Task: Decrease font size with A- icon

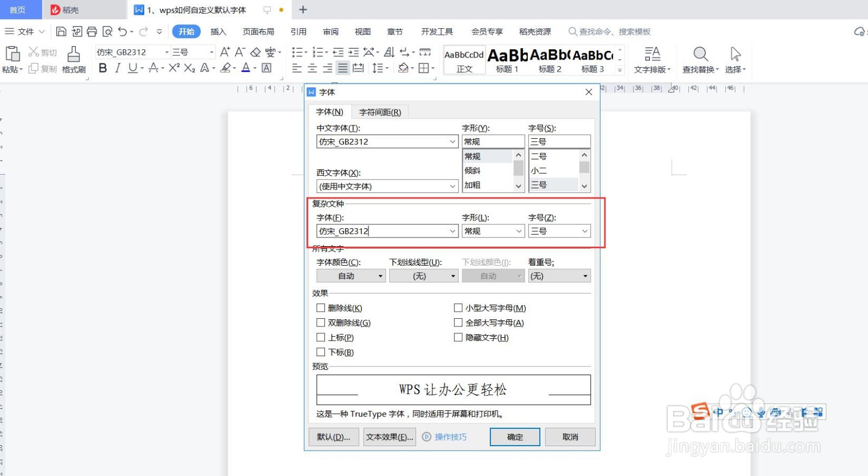Action: (x=240, y=52)
